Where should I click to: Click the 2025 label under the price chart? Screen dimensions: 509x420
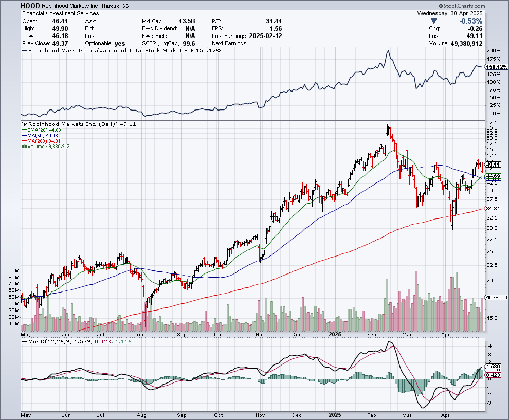[335, 334]
